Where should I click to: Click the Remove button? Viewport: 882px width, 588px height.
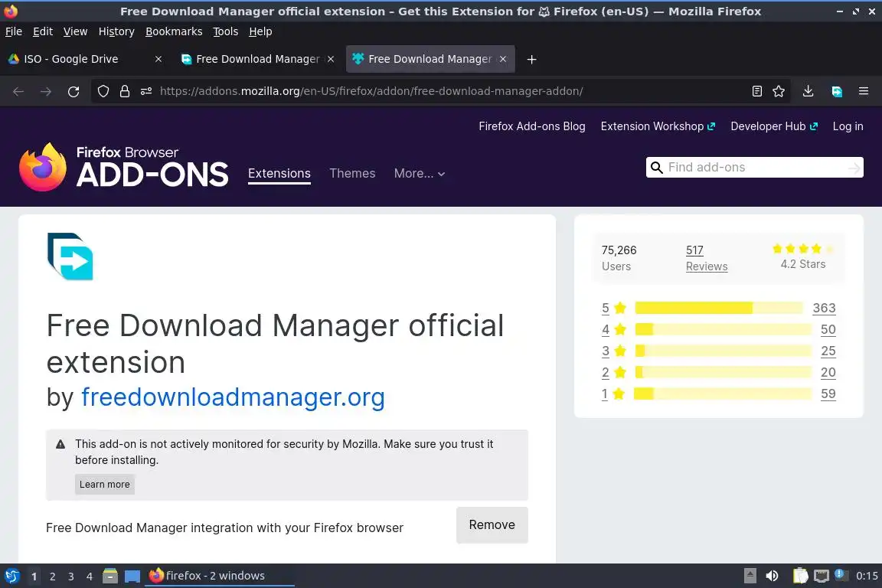[x=492, y=525]
